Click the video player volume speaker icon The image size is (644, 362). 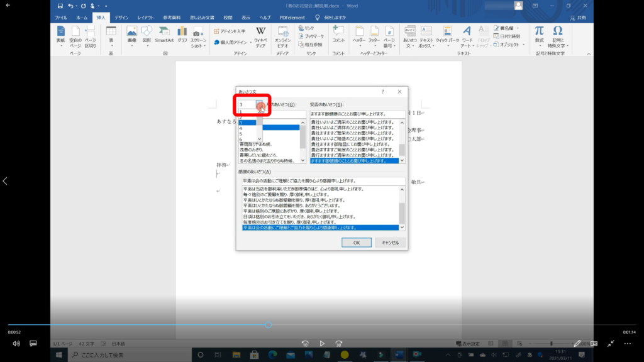16,344
